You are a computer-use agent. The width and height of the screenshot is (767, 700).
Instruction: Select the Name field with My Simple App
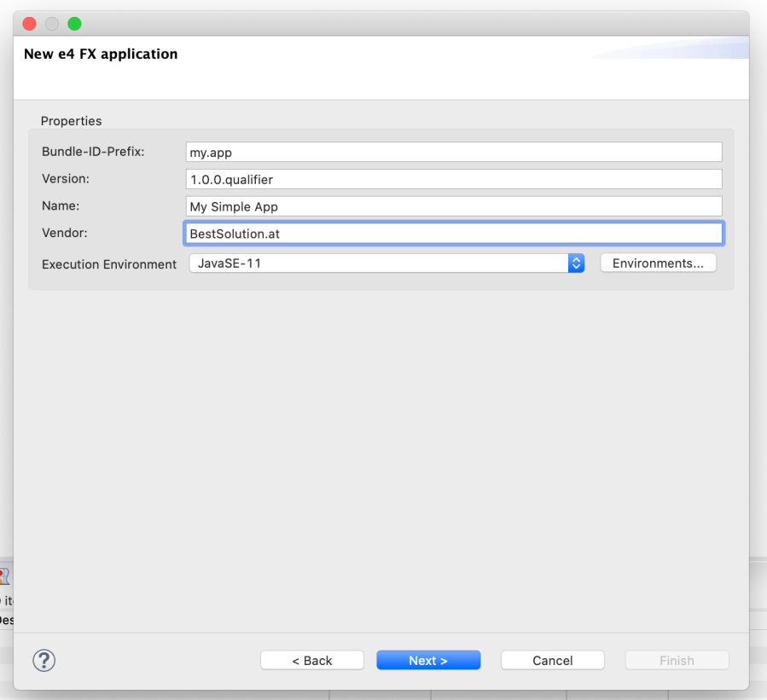(x=454, y=206)
